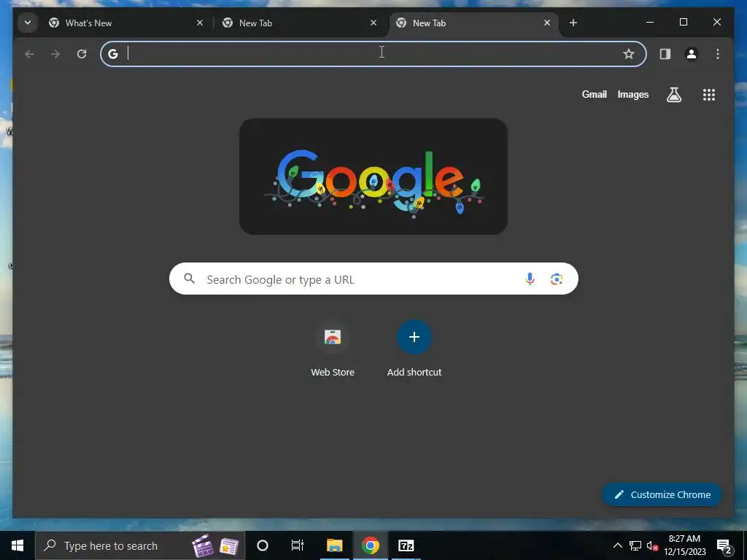747x560 pixels.
Task: Open the notification center icon
Action: point(724,546)
